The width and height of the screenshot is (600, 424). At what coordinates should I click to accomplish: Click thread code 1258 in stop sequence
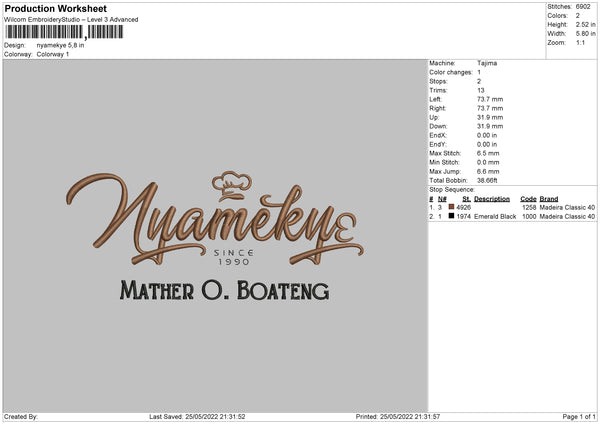point(529,207)
